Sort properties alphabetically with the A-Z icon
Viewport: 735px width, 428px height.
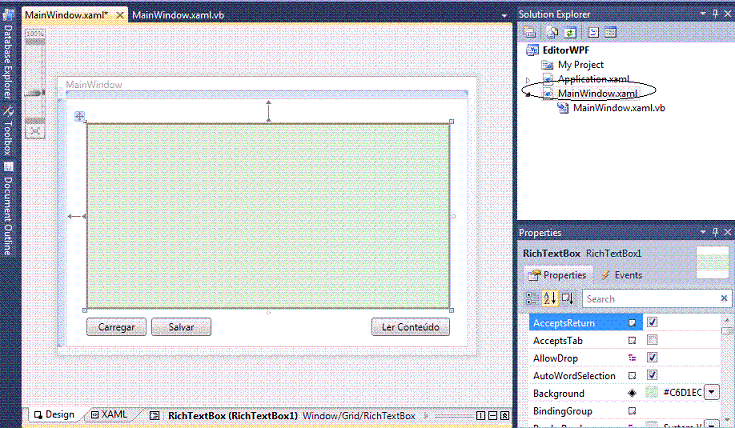click(x=549, y=298)
